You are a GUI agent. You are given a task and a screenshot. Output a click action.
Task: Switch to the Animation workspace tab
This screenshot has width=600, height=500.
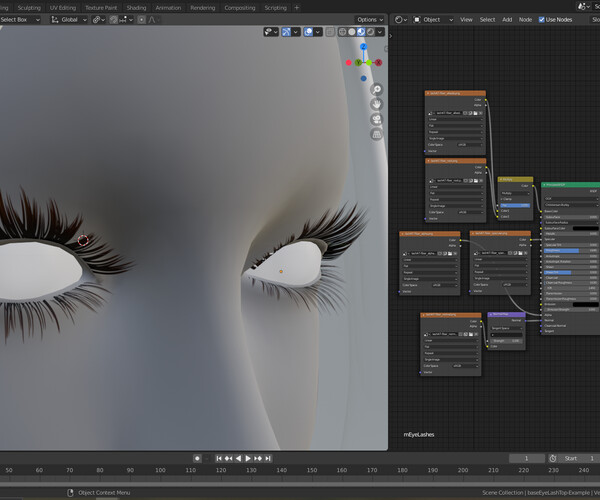coord(168,8)
